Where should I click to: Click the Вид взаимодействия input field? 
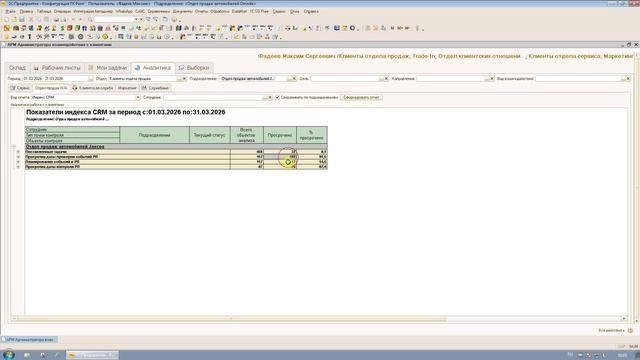click(578, 78)
